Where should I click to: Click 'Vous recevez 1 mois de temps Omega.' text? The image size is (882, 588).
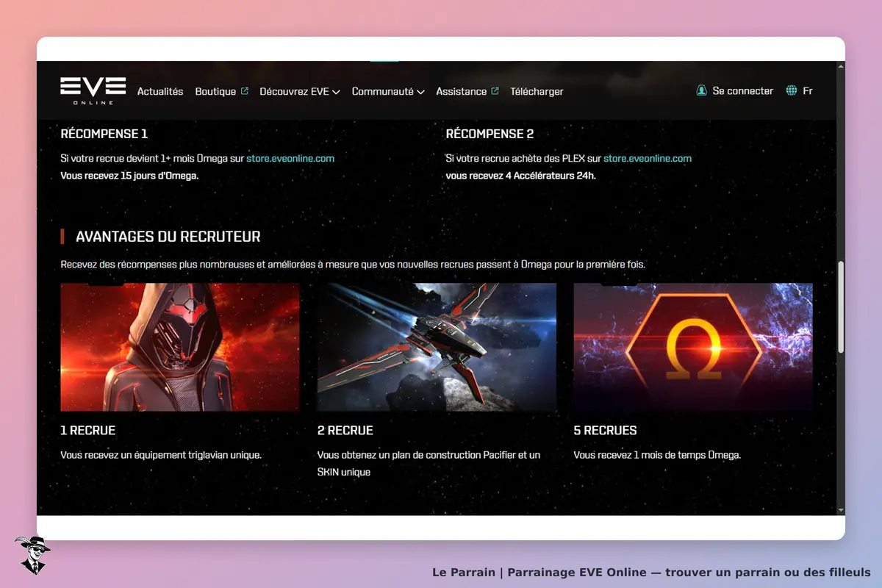[x=658, y=455]
